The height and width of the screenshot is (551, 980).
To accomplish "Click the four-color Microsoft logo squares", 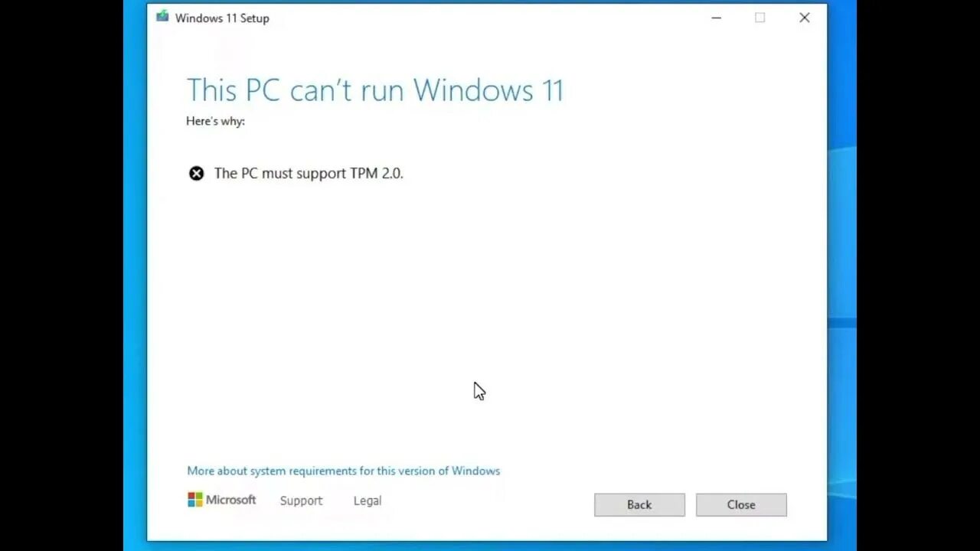I will click(x=195, y=500).
